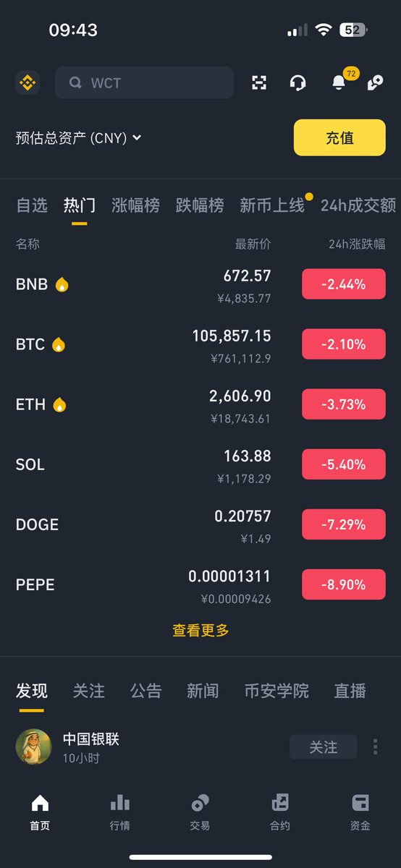
Task: Toggle BTC -2.10% change badge
Action: 344,344
